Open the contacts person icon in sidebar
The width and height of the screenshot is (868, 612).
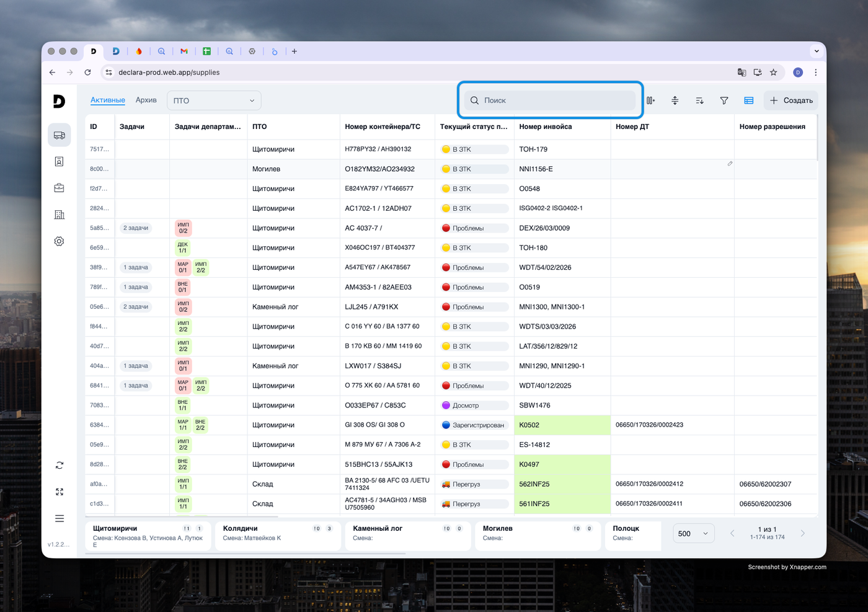[x=60, y=162]
